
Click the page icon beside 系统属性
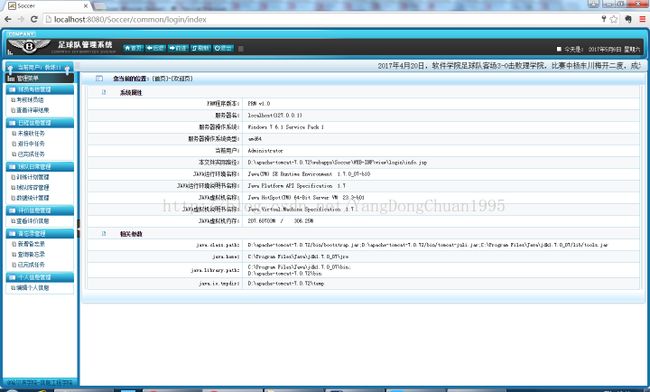click(x=104, y=92)
